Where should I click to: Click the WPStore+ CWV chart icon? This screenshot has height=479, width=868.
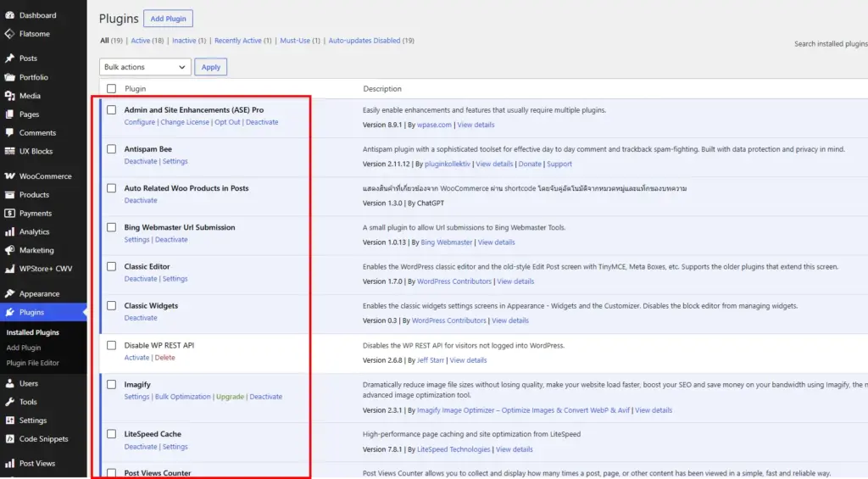pyautogui.click(x=10, y=269)
